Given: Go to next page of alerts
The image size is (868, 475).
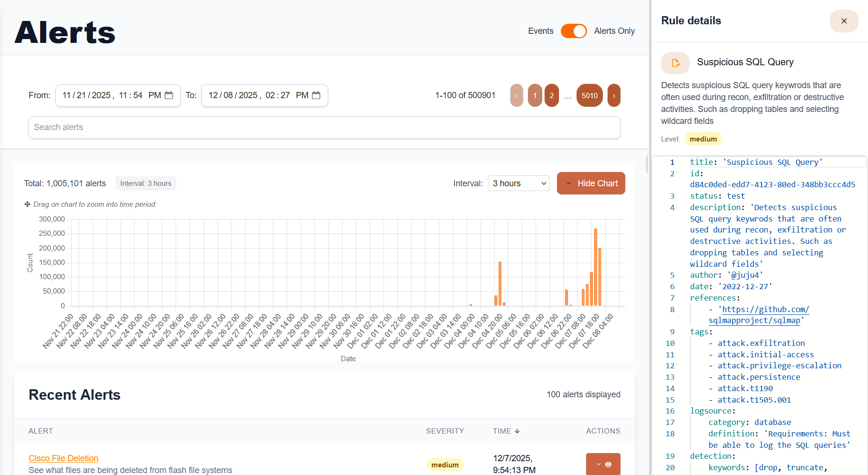Looking at the screenshot, I should pyautogui.click(x=614, y=96).
